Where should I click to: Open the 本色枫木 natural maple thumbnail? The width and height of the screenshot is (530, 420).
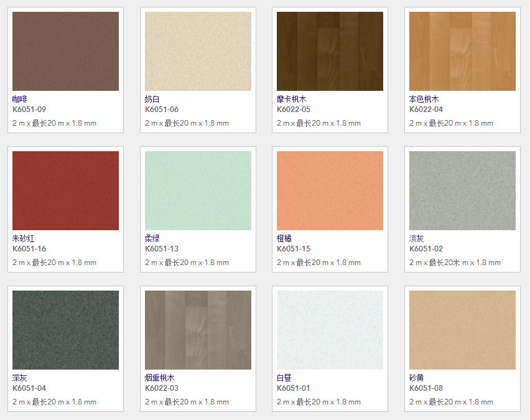click(462, 52)
